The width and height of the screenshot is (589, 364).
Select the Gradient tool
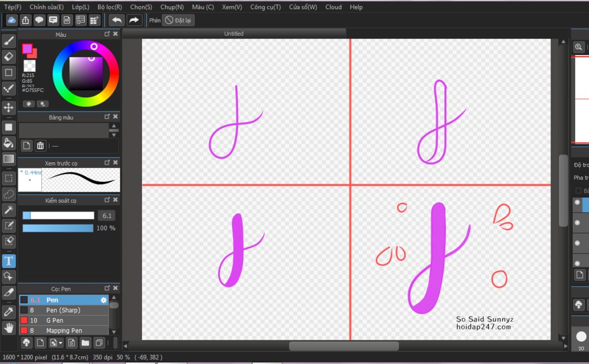[9, 159]
